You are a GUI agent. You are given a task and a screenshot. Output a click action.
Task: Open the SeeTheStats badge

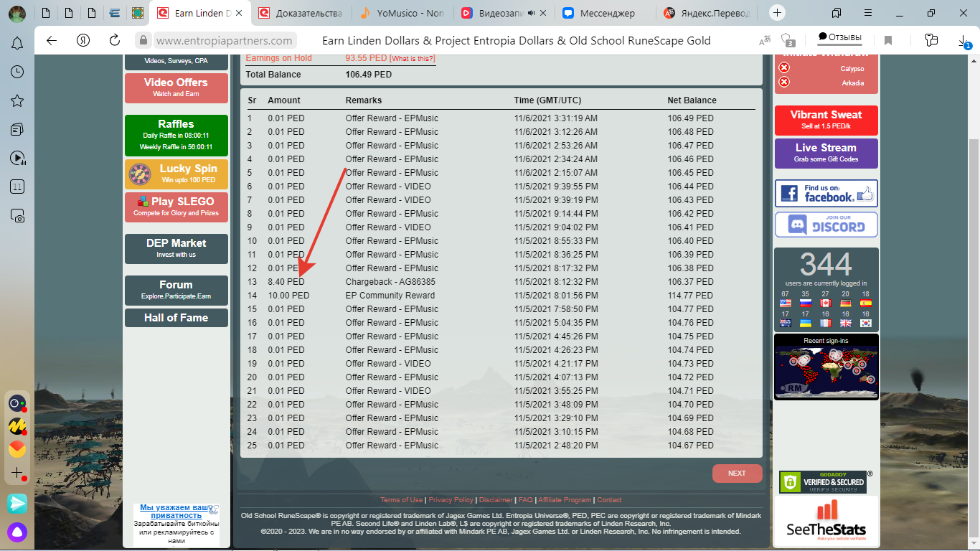(x=826, y=522)
